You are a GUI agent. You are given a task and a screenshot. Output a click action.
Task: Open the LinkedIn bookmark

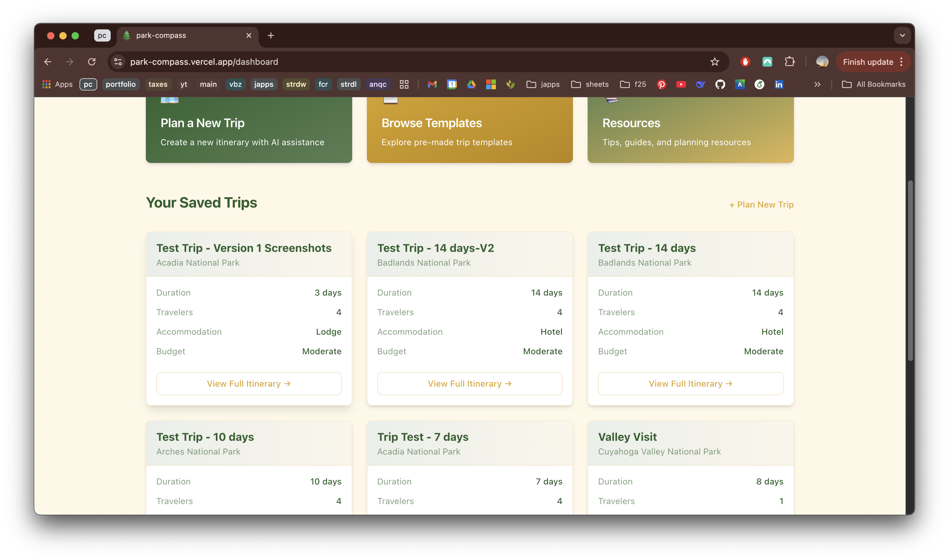(x=779, y=85)
